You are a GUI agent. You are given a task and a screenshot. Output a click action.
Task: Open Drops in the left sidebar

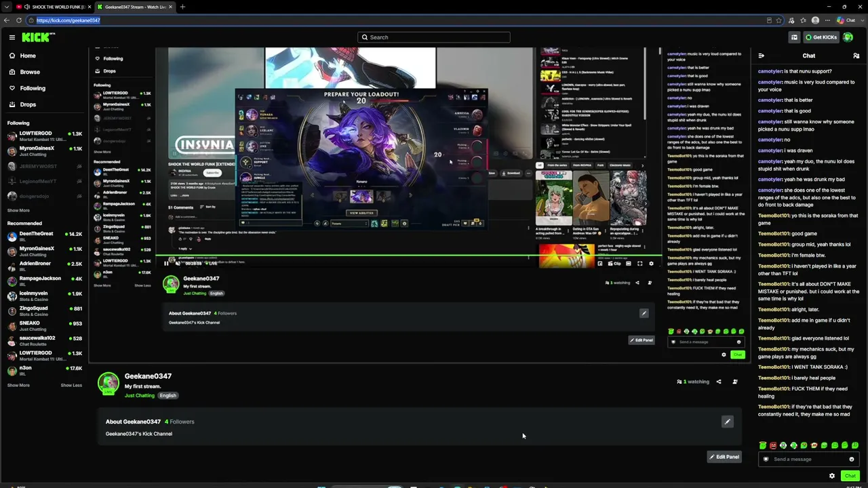pos(28,104)
